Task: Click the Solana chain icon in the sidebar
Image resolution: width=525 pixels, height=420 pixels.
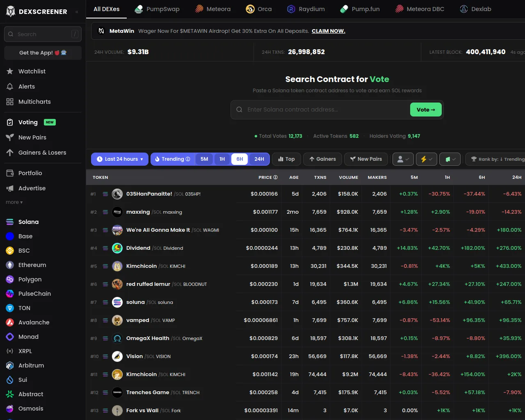Action: tap(10, 222)
